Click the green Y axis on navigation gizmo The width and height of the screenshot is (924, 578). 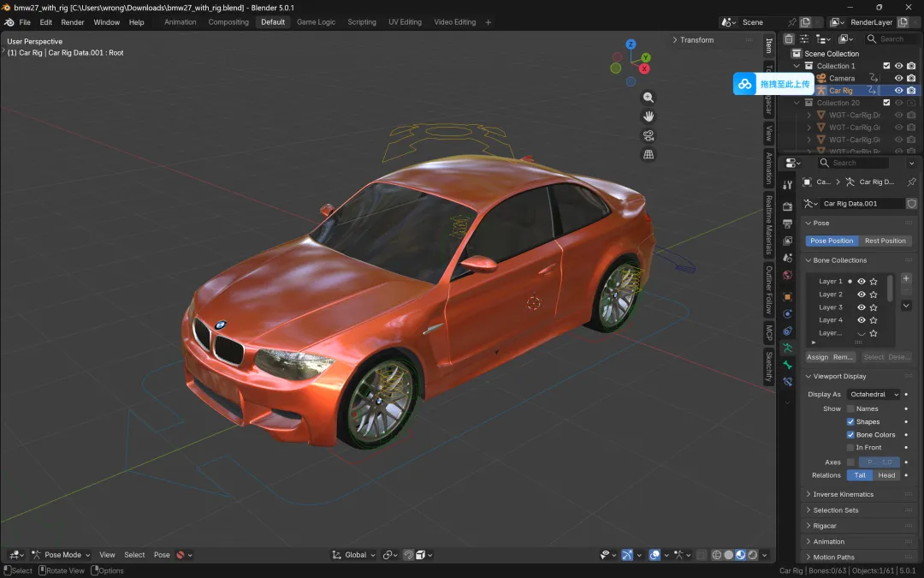646,57
